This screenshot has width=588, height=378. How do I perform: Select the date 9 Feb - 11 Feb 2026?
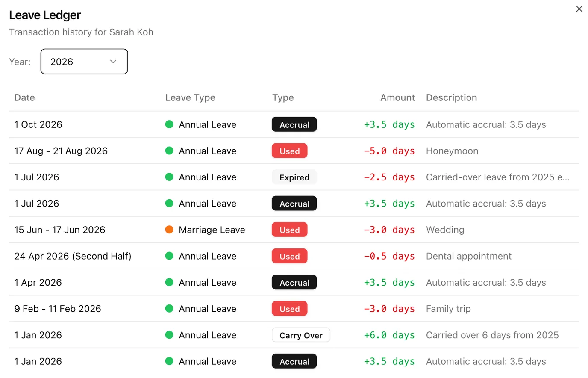tap(58, 309)
